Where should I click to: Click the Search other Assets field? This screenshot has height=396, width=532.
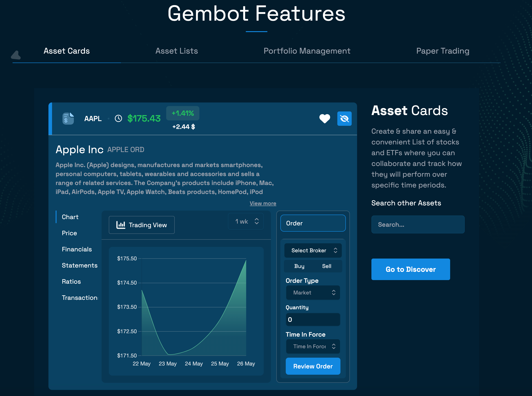pos(418,224)
